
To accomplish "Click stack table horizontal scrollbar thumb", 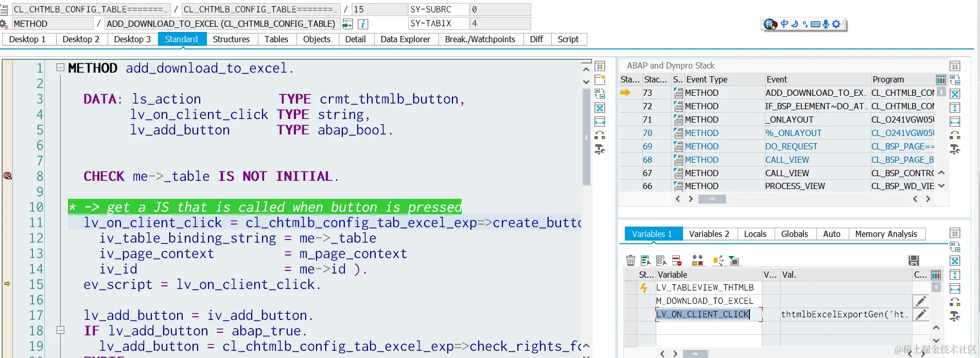I will 712,199.
